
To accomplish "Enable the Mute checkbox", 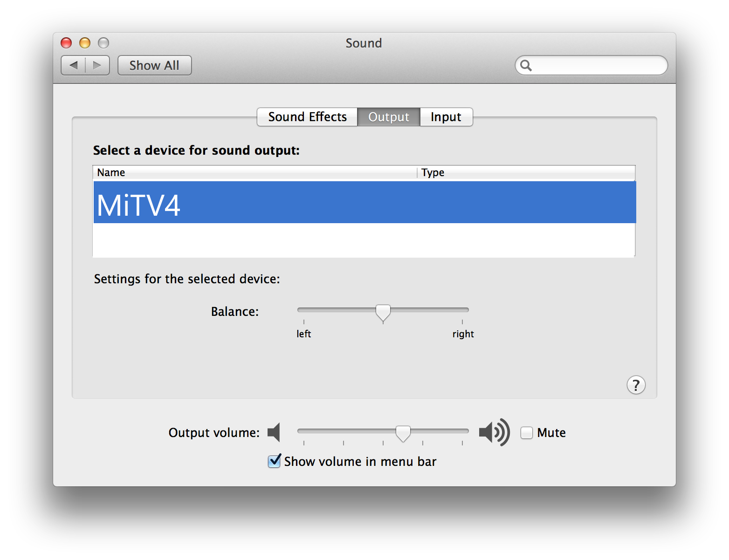I will 527,433.
